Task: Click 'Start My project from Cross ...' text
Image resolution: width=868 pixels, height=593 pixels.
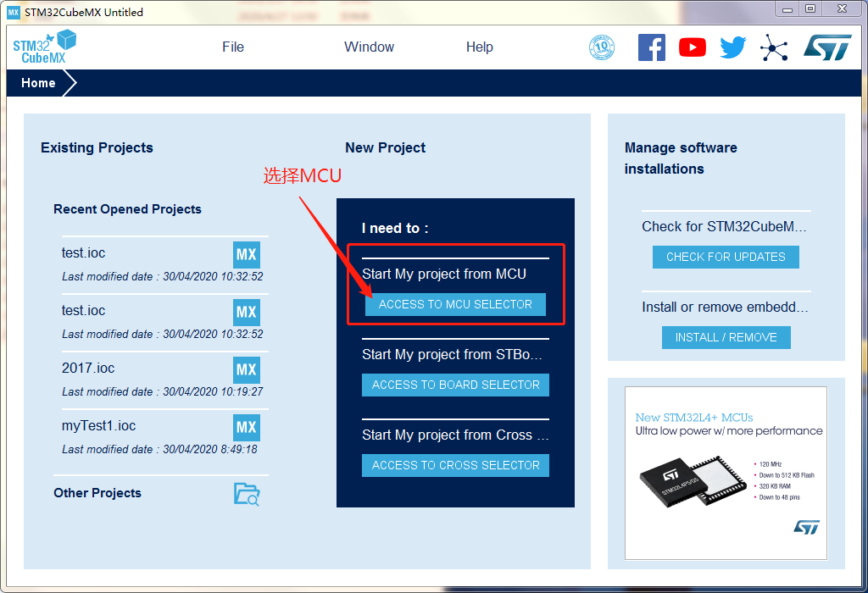Action: [455, 435]
